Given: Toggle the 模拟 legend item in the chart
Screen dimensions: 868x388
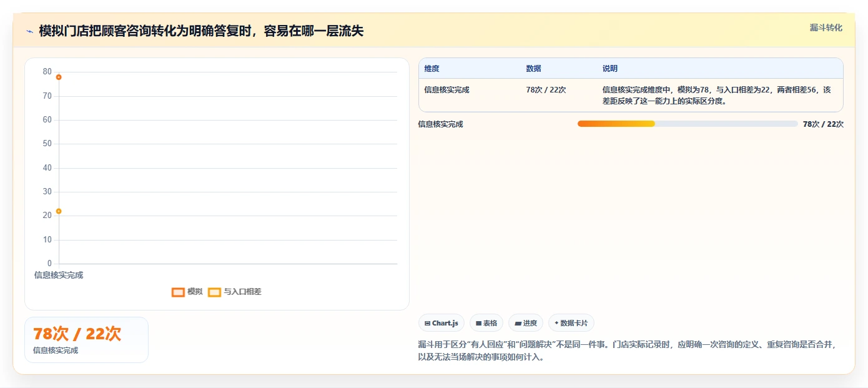Looking at the screenshot, I should coord(187,292).
